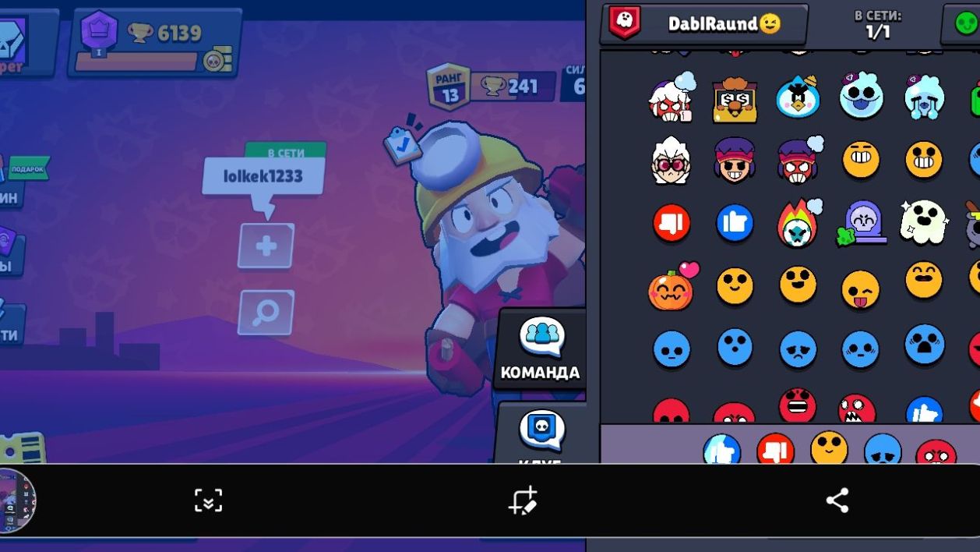Viewport: 980px width, 552px height.
Task: Send the Colette pink glasses pin
Action: (x=672, y=160)
